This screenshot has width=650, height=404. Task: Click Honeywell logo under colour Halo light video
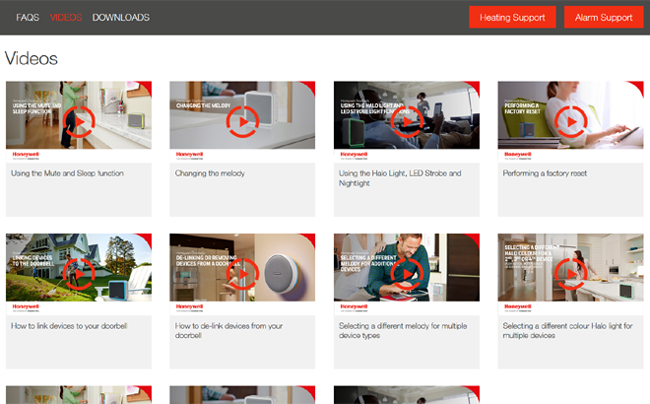tap(518, 308)
